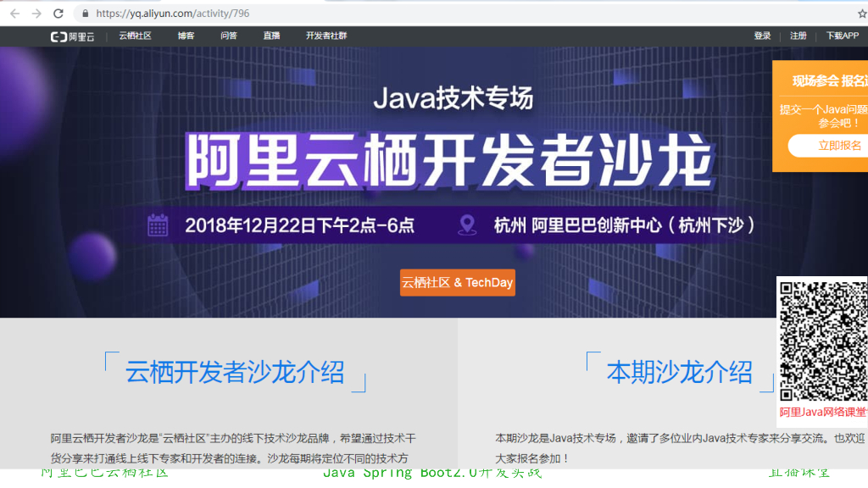The width and height of the screenshot is (868, 488).
Task: Open 云栖社区 in navigation bar
Action: 135,36
